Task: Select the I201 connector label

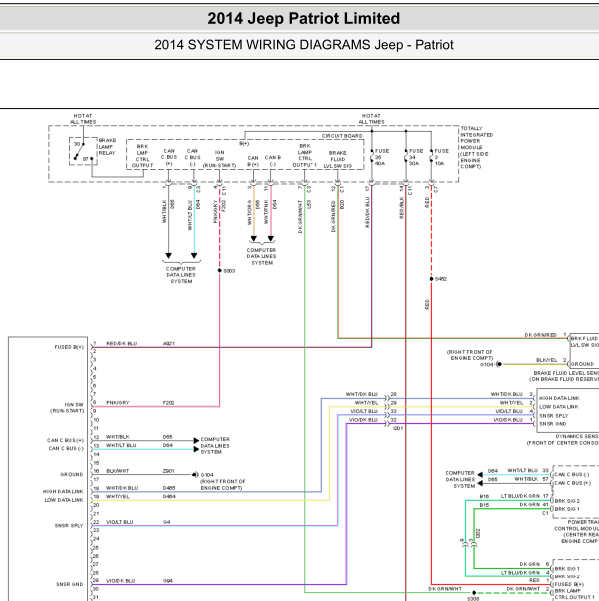Action: [x=398, y=429]
